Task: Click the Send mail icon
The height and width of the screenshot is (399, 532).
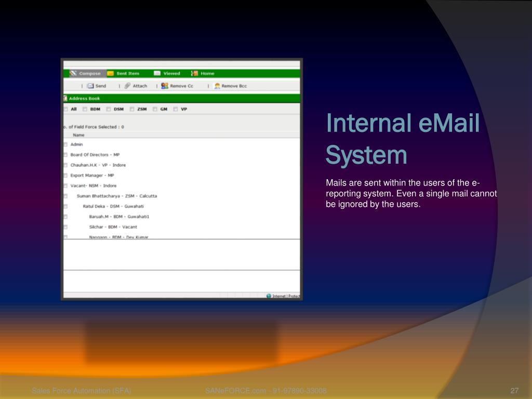Action: [90, 86]
